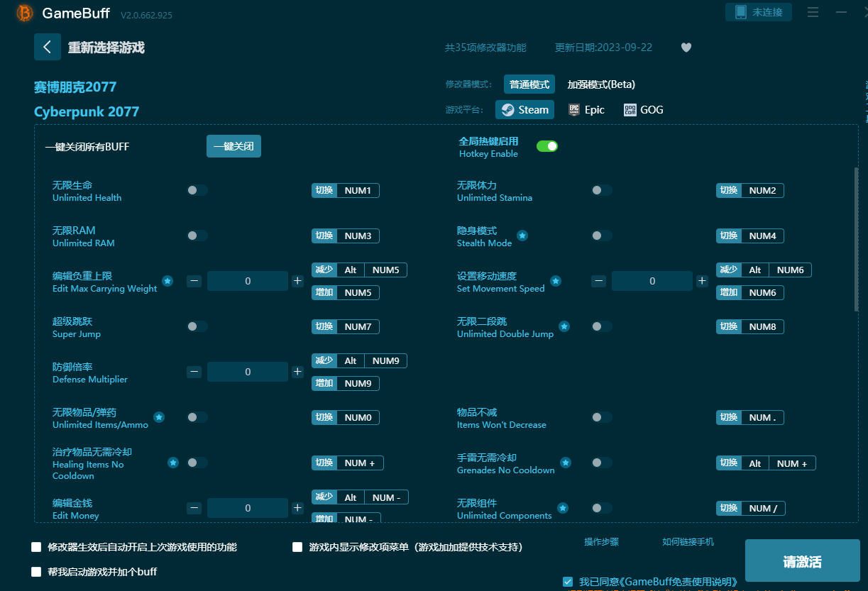The image size is (868, 591).
Task: Click the Edit Money input field
Action: pyautogui.click(x=248, y=508)
